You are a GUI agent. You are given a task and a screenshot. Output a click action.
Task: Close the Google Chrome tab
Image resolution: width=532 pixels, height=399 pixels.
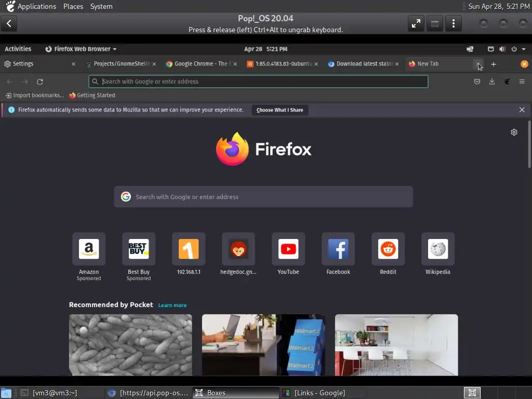(x=235, y=64)
